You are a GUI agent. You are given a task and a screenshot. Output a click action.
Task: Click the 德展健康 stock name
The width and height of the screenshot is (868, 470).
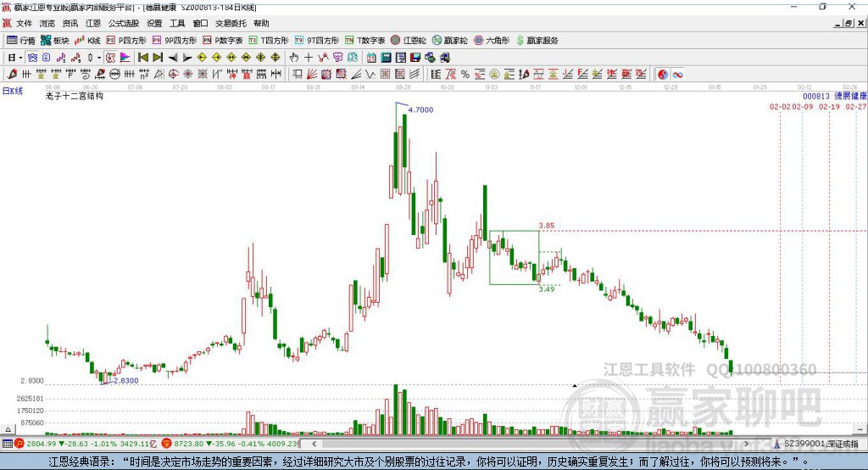pos(850,96)
